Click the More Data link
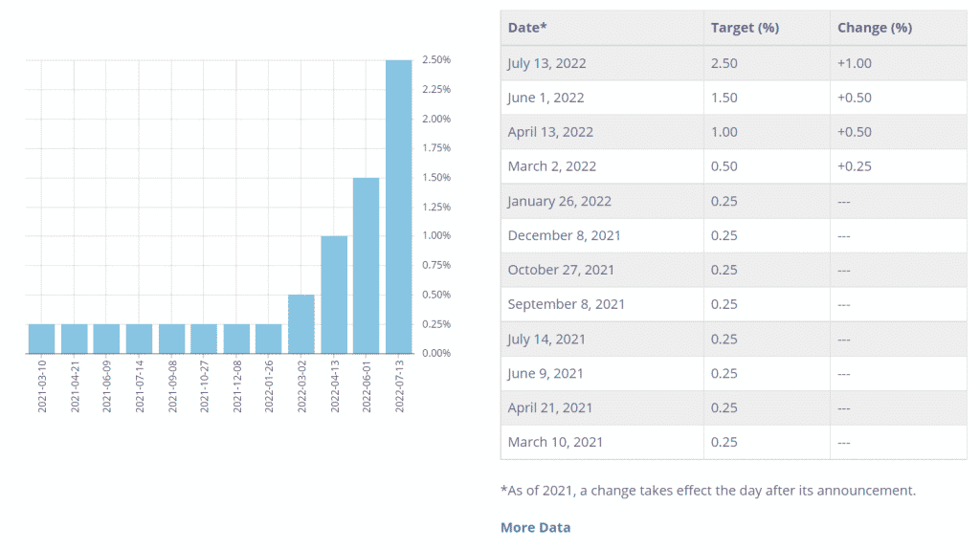 [535, 527]
